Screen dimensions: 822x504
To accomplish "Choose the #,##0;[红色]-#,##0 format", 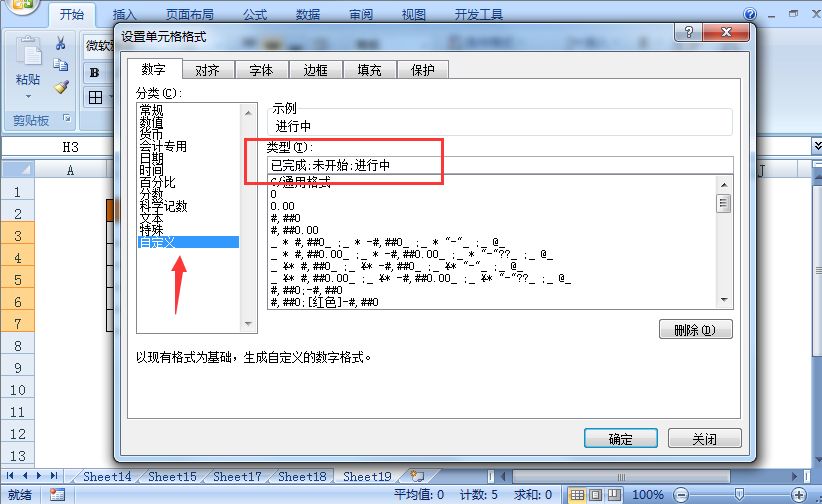I will click(x=324, y=303).
